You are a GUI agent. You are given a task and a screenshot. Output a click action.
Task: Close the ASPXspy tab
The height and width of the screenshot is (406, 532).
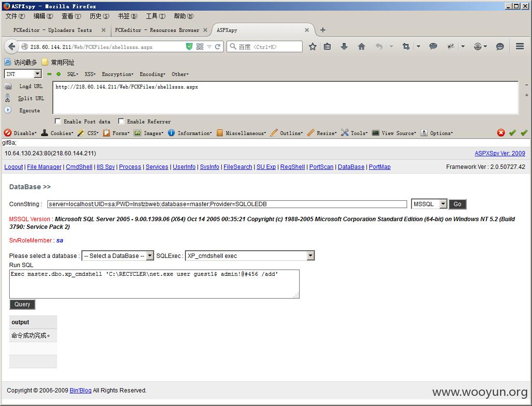(x=307, y=30)
